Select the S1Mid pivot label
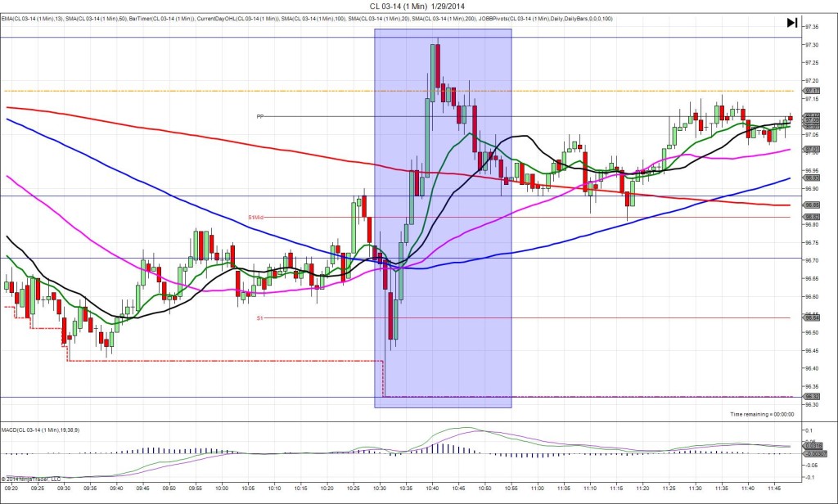Image resolution: width=838 pixels, height=504 pixels. [255, 218]
